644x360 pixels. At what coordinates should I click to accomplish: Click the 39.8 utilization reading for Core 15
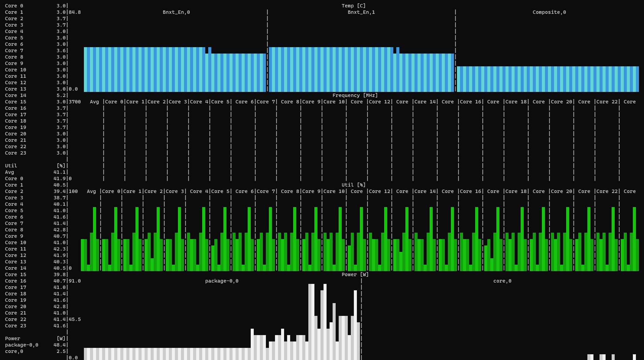(60, 274)
